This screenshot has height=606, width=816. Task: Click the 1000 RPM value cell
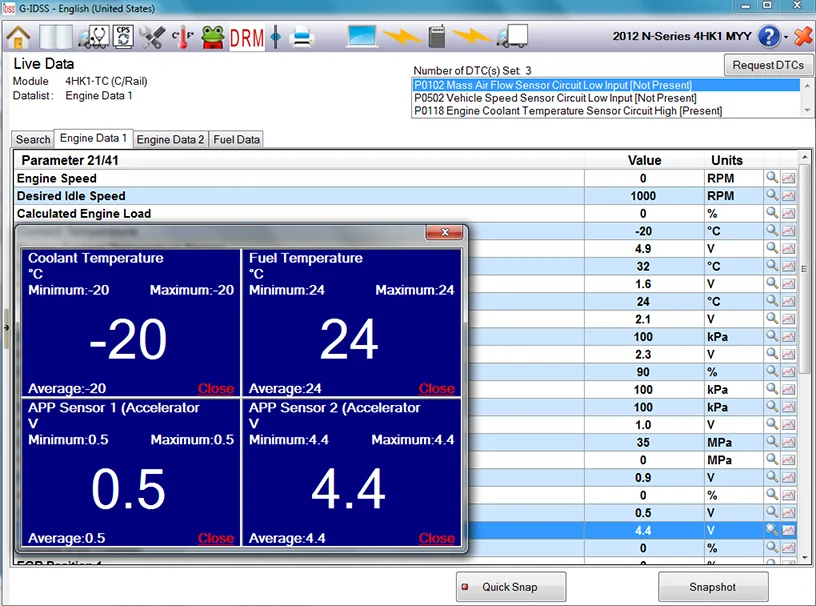click(x=643, y=196)
